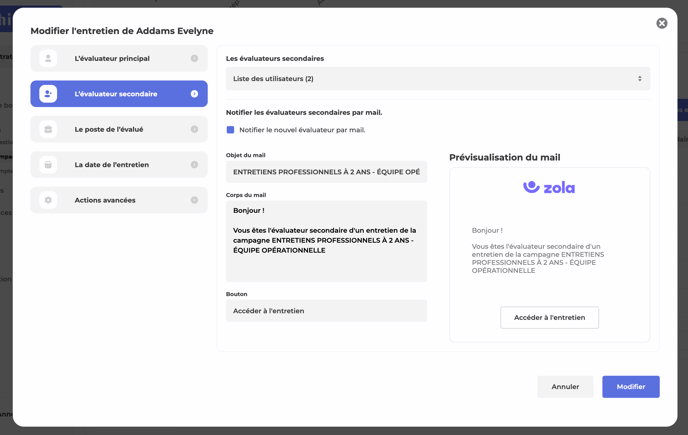This screenshot has width=688, height=435.
Task: Go to La date de l'entretien tab
Action: click(x=112, y=165)
